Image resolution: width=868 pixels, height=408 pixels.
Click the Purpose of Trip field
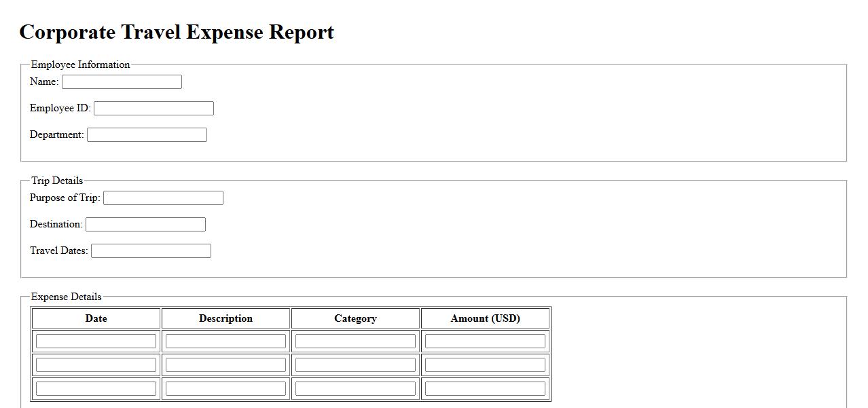[163, 198]
